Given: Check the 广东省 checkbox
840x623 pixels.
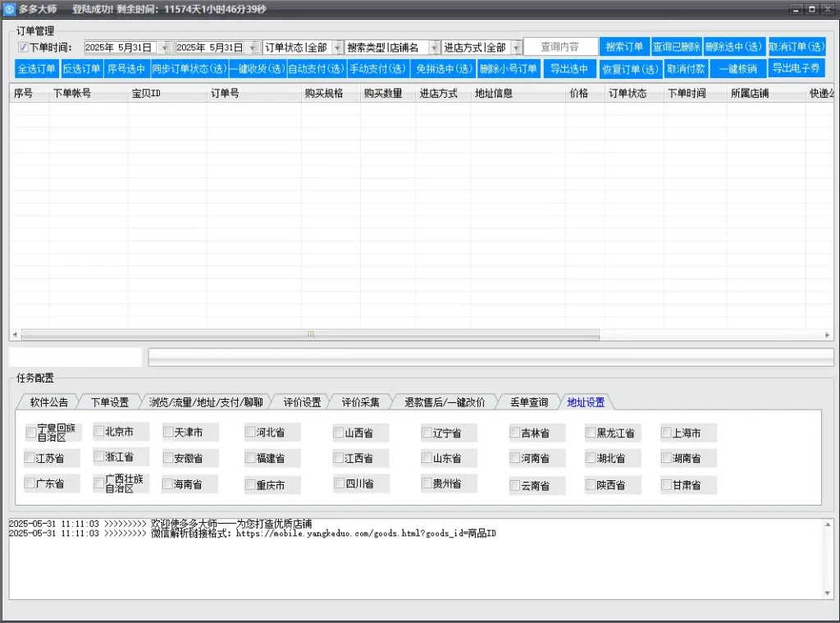Looking at the screenshot, I should pos(30,483).
